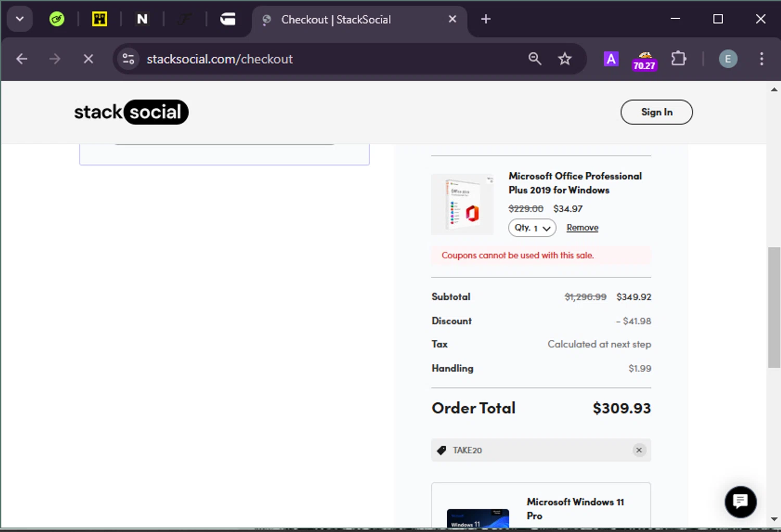Click the TAKE20 coupon tag icon
781x532 pixels.
point(442,450)
